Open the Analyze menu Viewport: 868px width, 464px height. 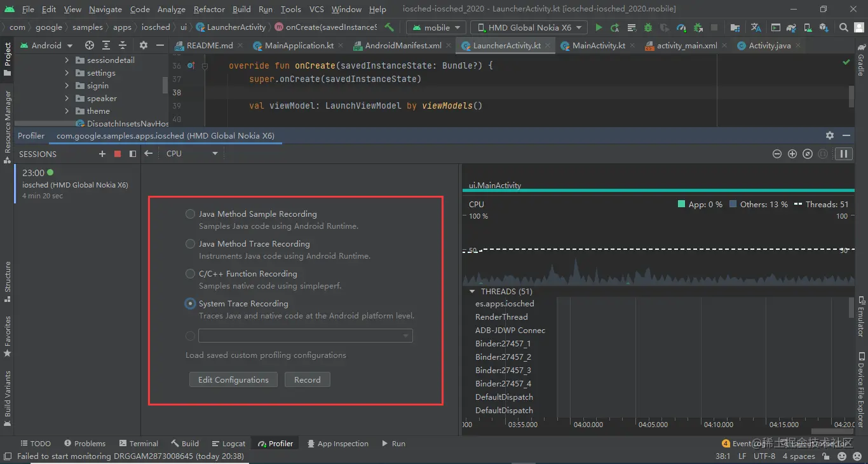point(171,9)
